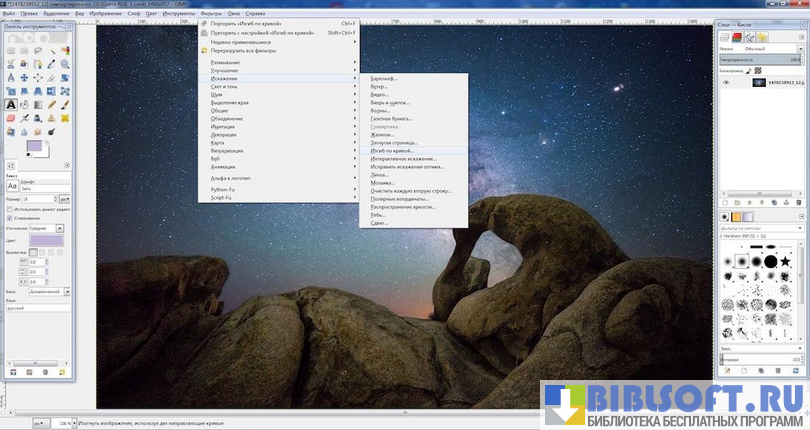Open the 'Уточнение' hinting dropdown
This screenshot has width=810, height=430.
(45, 228)
